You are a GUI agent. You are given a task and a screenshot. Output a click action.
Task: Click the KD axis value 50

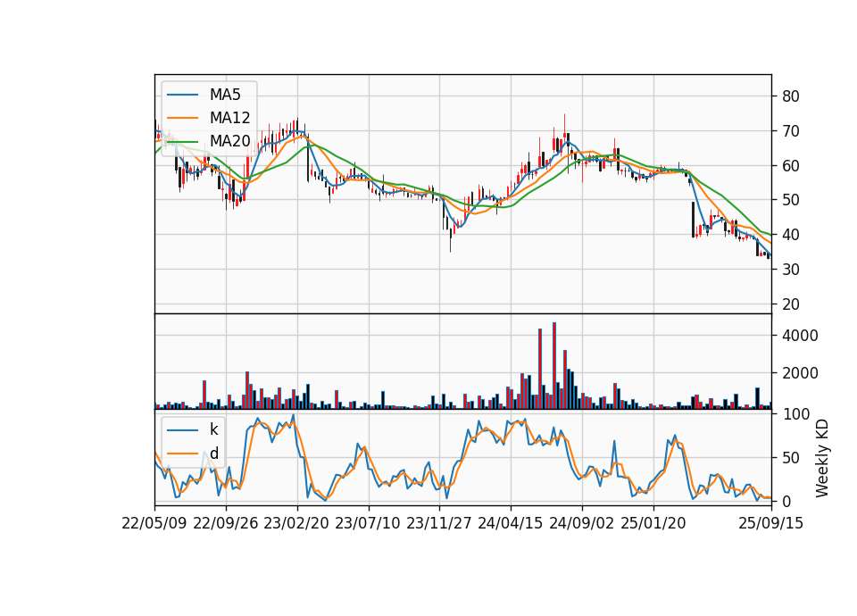[x=790, y=458]
